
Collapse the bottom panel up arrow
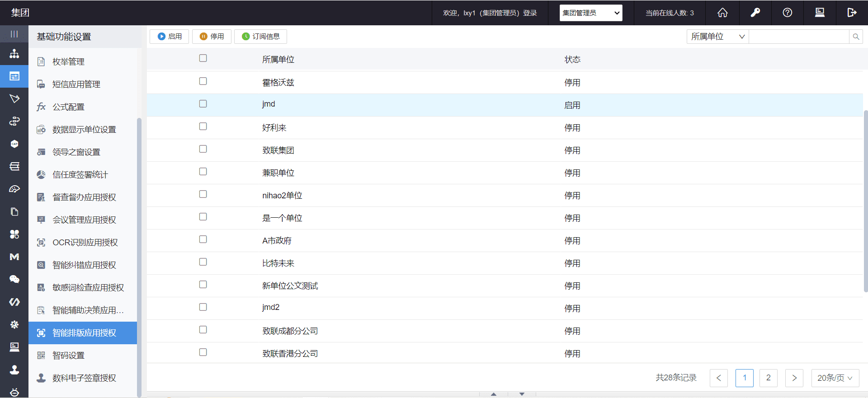494,394
